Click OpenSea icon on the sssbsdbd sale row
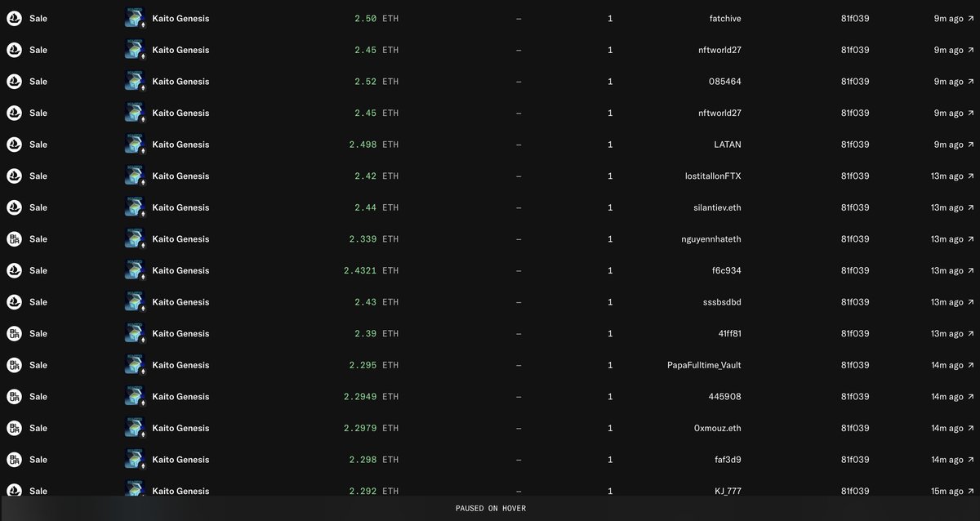 tap(14, 302)
